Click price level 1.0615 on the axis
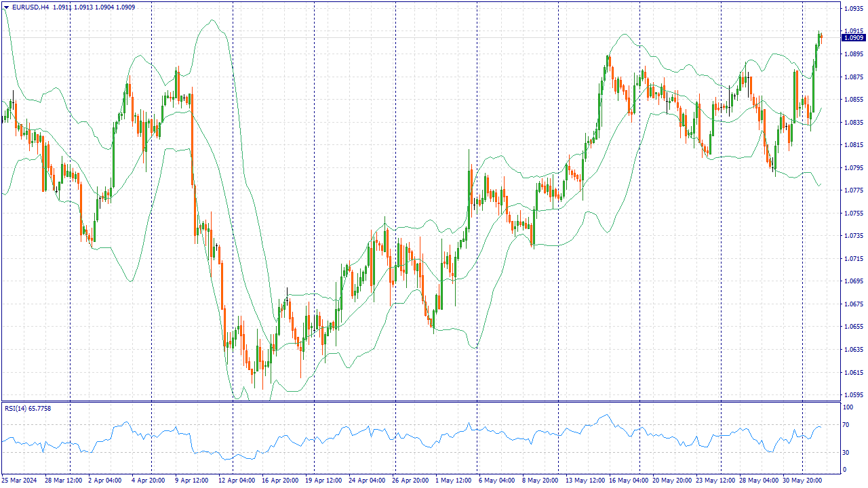Screen dimensions: 868x488 tap(853, 372)
